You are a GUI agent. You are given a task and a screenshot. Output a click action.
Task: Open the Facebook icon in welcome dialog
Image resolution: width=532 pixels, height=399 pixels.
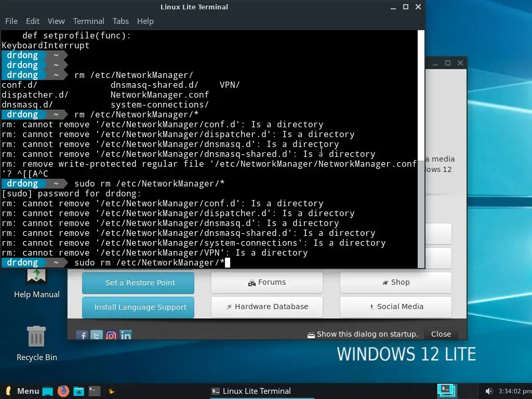tap(82, 335)
